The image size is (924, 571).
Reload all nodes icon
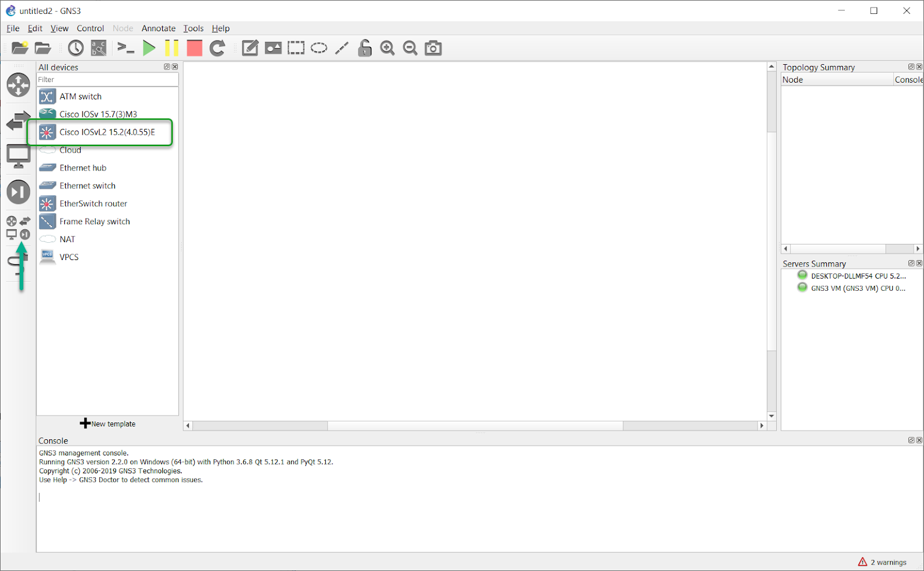(217, 48)
